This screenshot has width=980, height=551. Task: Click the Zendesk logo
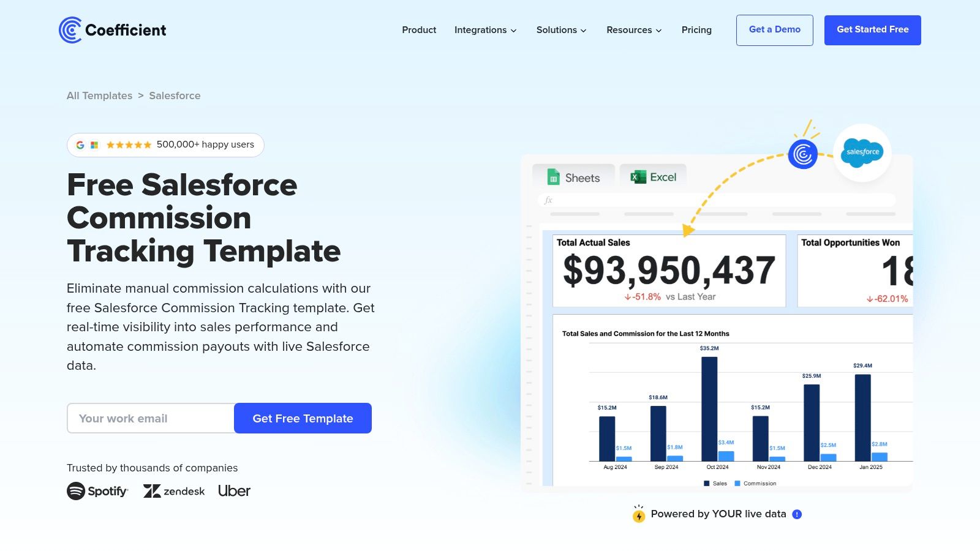click(174, 491)
